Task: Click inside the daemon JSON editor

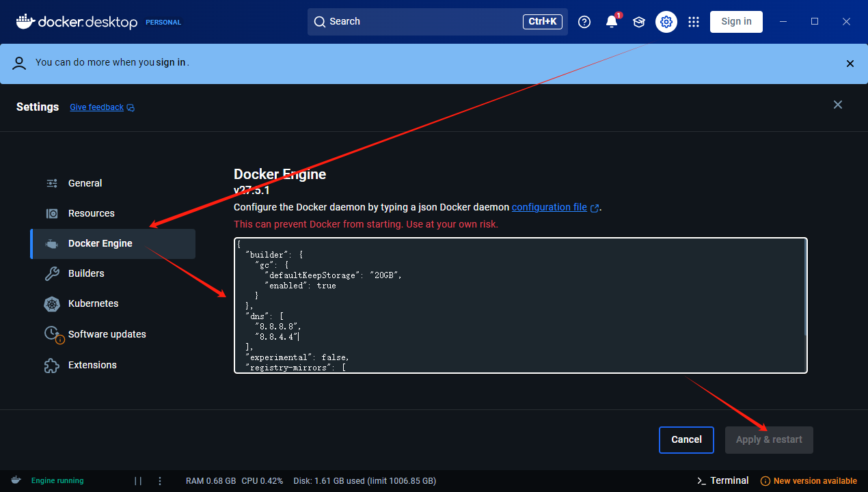Action: pos(520,305)
